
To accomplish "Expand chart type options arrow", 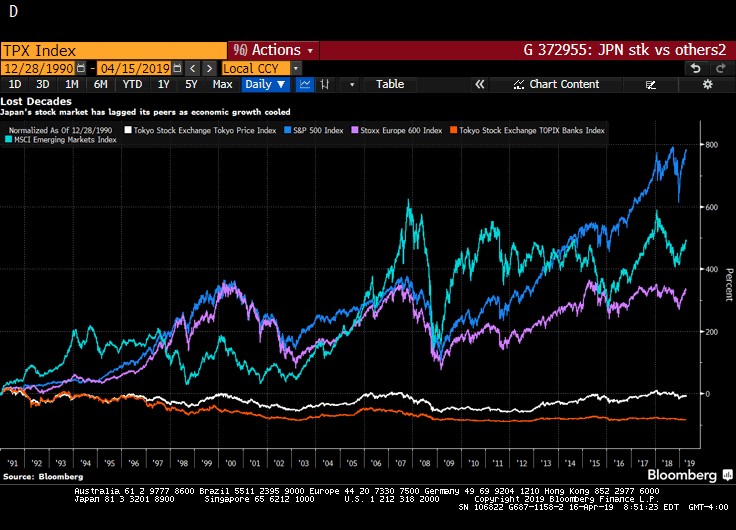I will 352,84.
